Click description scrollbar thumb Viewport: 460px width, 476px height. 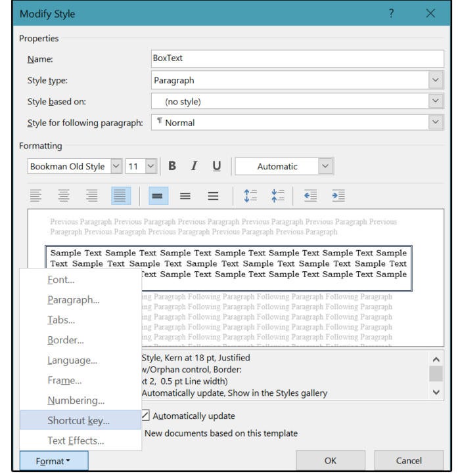pyautogui.click(x=436, y=374)
